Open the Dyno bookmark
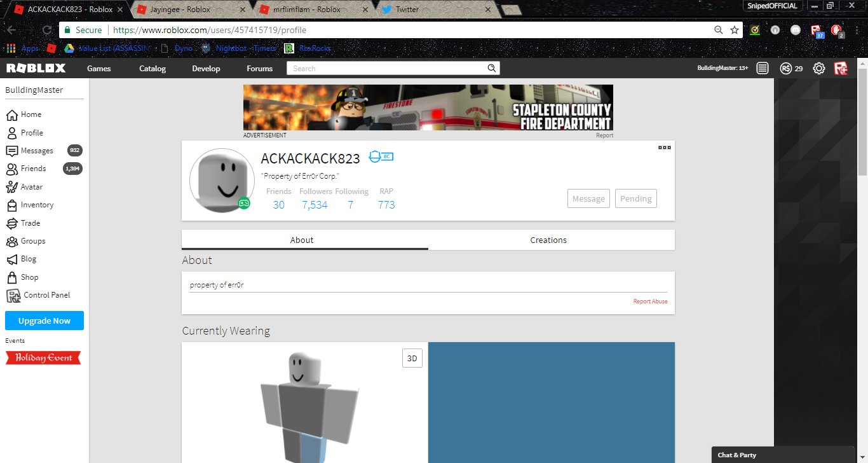This screenshot has width=868, height=463. click(177, 48)
